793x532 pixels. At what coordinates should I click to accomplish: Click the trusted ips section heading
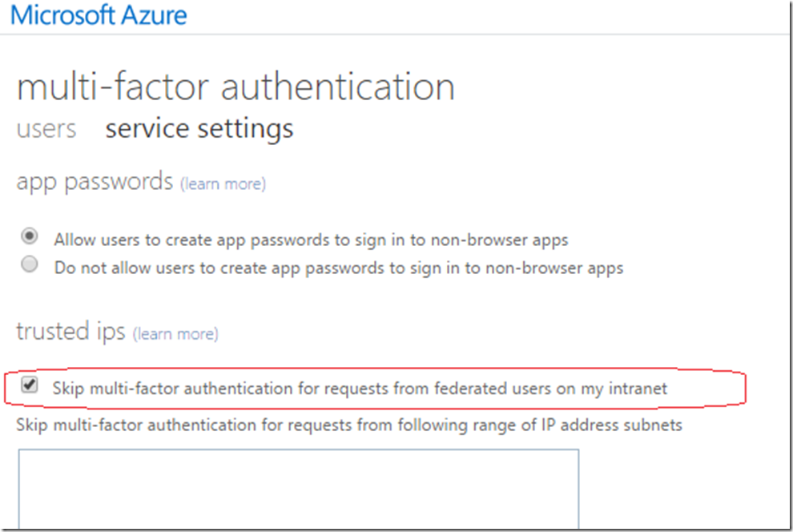pyautogui.click(x=70, y=332)
